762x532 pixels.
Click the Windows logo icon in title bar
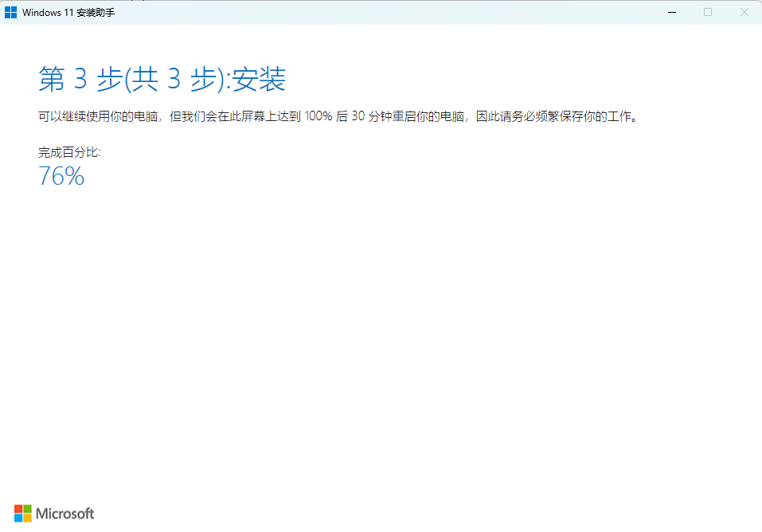[10, 13]
